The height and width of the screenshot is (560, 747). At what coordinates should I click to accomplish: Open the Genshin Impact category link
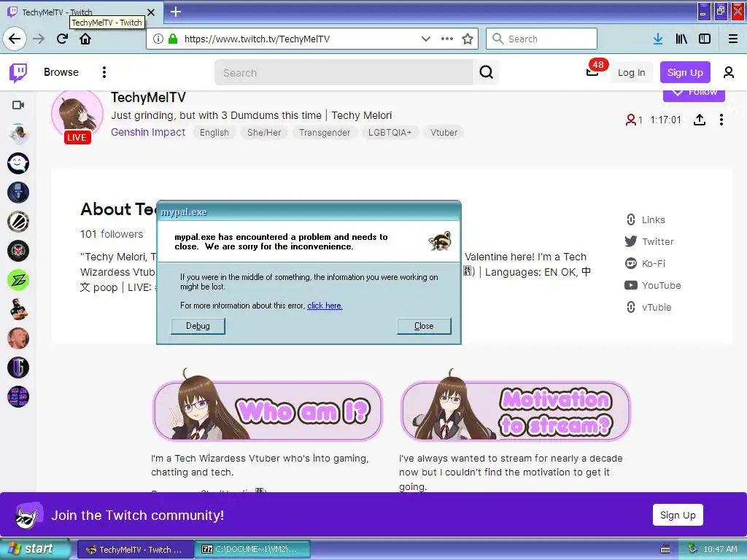coord(147,132)
